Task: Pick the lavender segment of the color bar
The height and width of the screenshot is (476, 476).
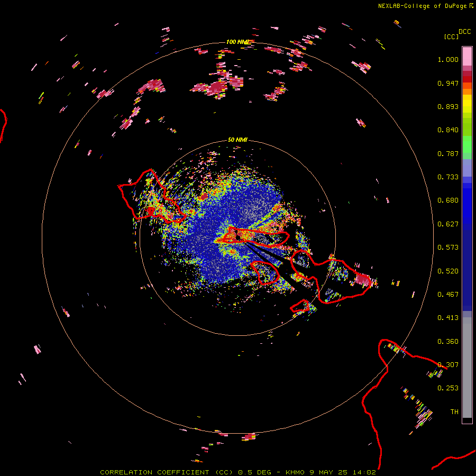Action: click(x=467, y=168)
